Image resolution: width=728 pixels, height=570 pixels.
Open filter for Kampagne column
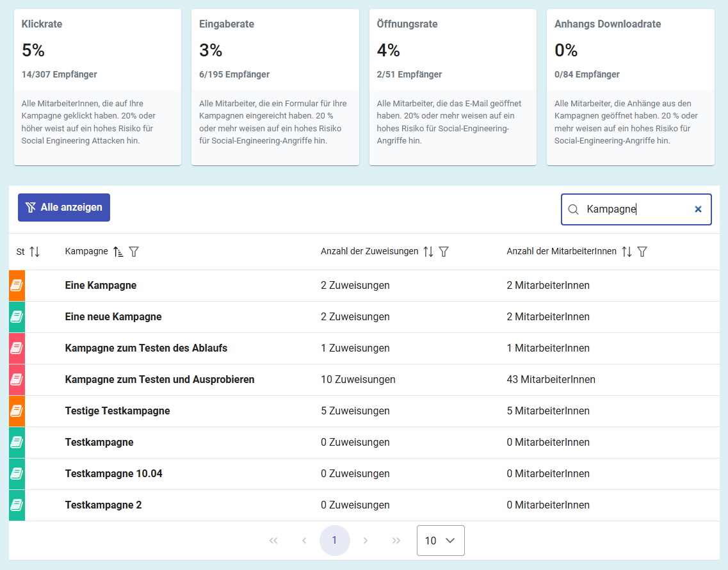point(134,252)
